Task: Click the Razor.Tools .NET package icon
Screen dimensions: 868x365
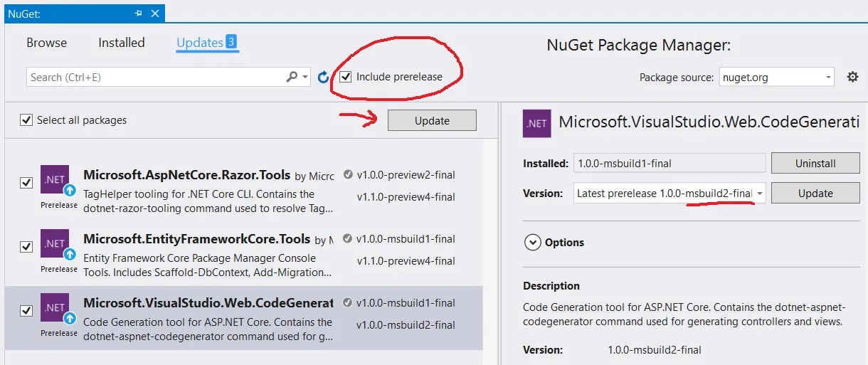Action: 55,181
